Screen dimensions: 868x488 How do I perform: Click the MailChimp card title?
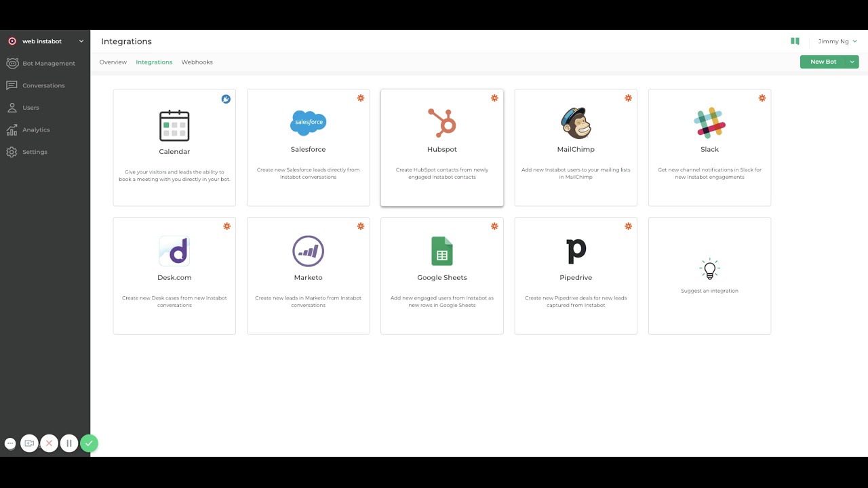pos(576,149)
